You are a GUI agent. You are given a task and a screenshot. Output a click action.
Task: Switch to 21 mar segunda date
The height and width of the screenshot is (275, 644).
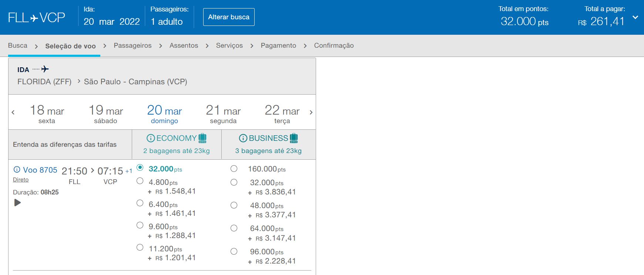pos(223,114)
